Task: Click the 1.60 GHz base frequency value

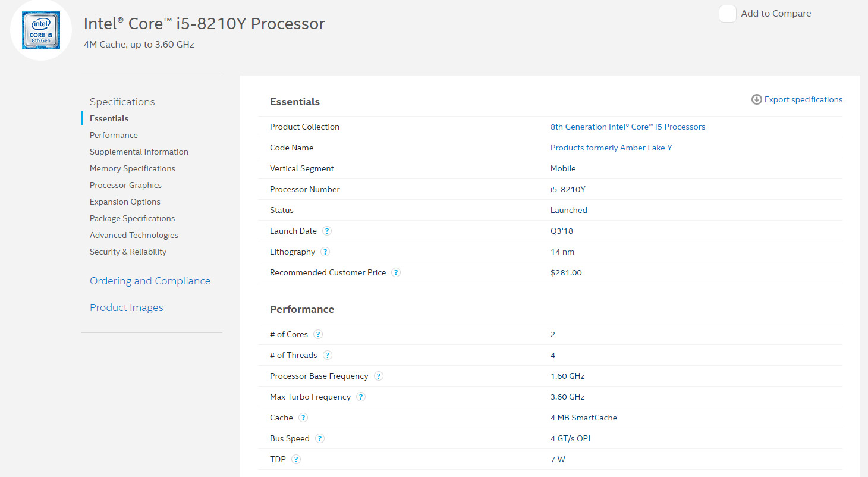Action: [x=568, y=376]
